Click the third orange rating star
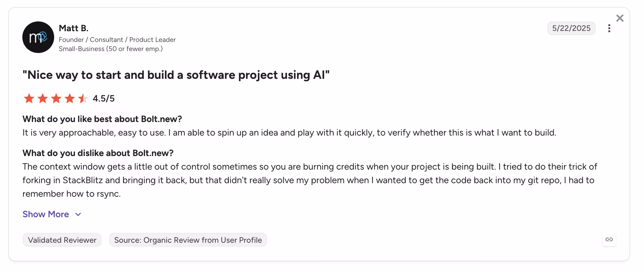 pyautogui.click(x=56, y=99)
